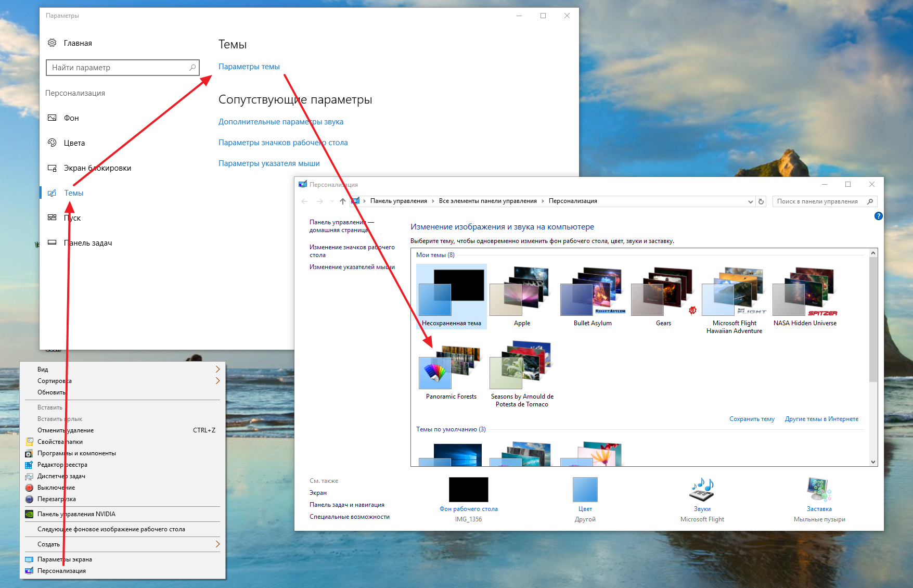Screen dimensions: 913x588
Task: Expand the Сортировка submenu arrow
Action: (217, 381)
